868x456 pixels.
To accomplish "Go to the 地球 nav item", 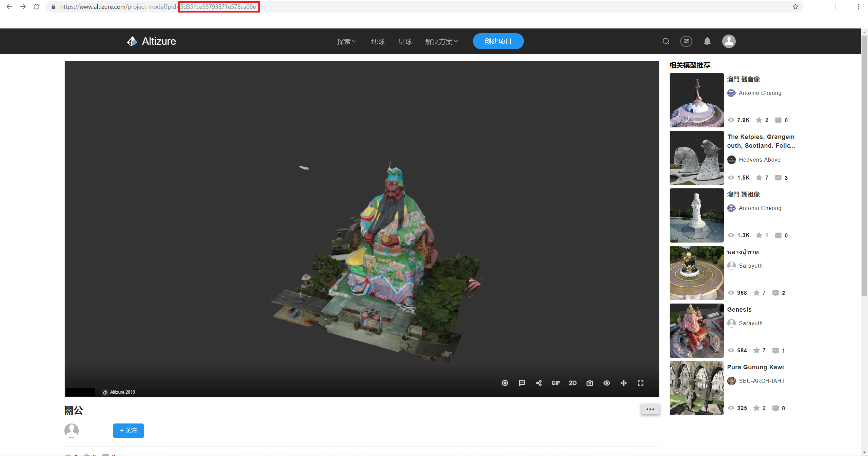I will (x=378, y=41).
